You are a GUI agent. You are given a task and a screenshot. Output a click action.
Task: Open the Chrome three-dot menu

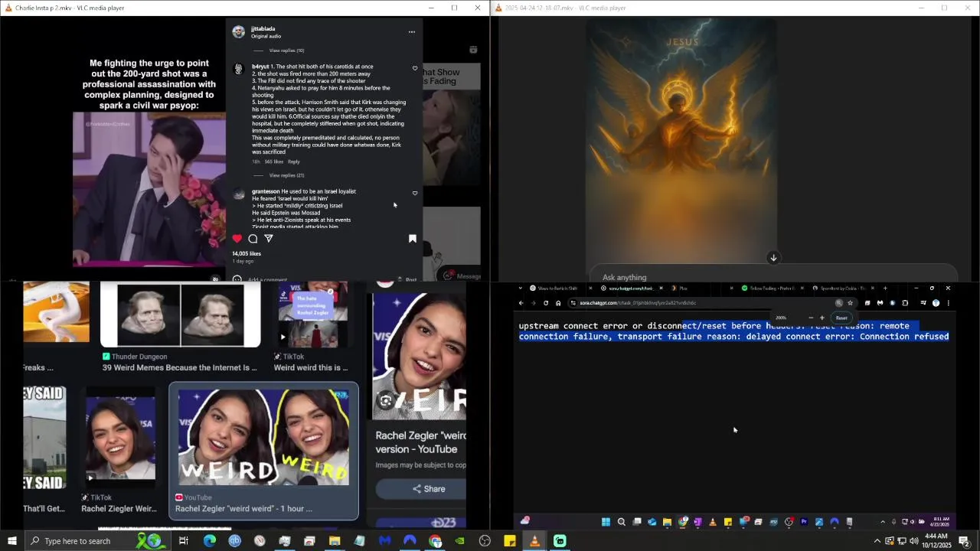(949, 303)
